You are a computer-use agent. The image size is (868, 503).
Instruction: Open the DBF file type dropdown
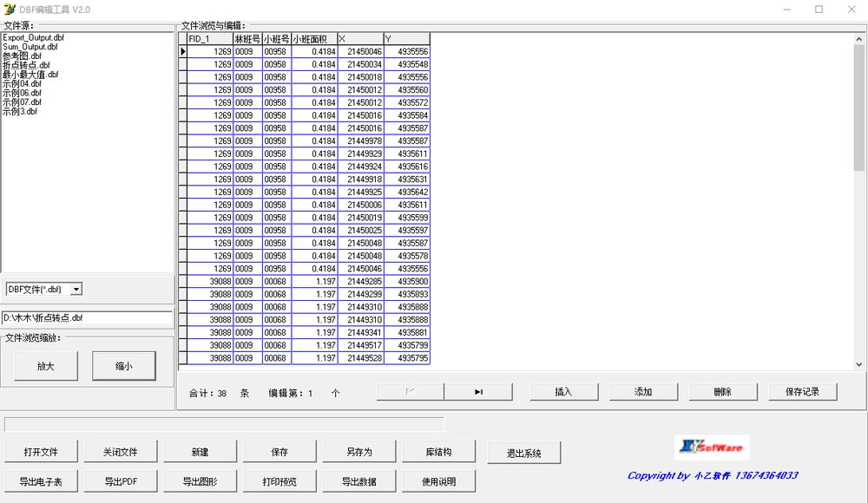pyautogui.click(x=76, y=289)
